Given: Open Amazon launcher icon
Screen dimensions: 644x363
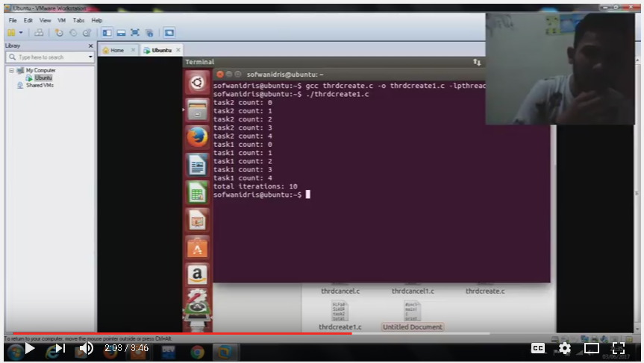Looking at the screenshot, I should coord(197,274).
